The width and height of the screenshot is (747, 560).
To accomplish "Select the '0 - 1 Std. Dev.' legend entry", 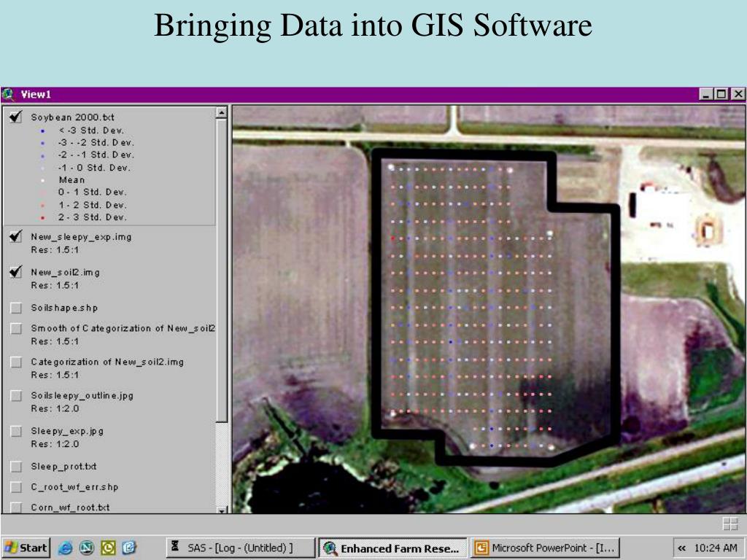I will pos(93,192).
